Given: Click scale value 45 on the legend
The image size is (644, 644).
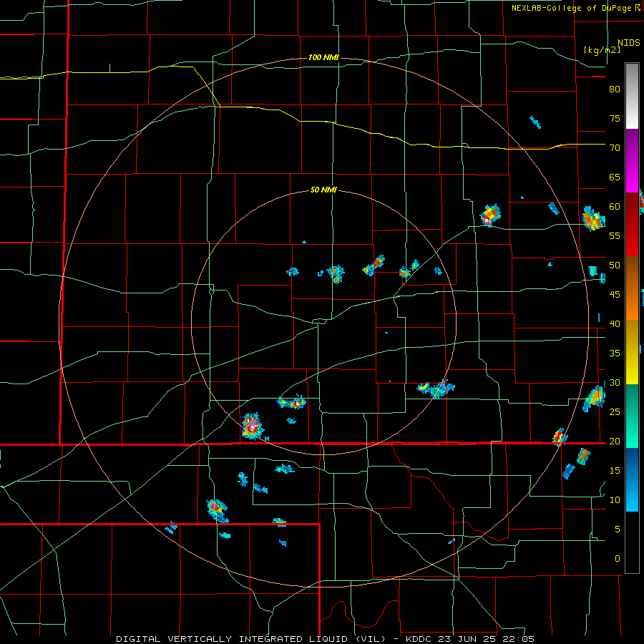Looking at the screenshot, I should [615, 295].
